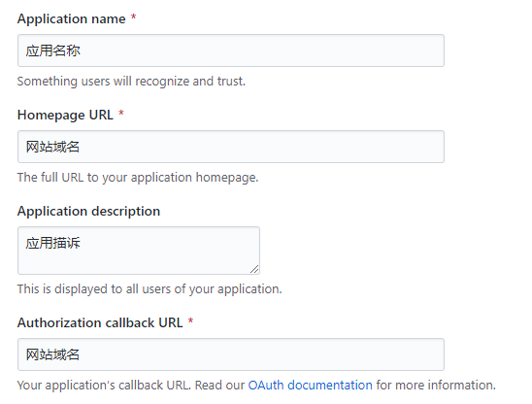Click the "Application description" label
Viewport: 532px width, 404px height.
[x=88, y=211]
